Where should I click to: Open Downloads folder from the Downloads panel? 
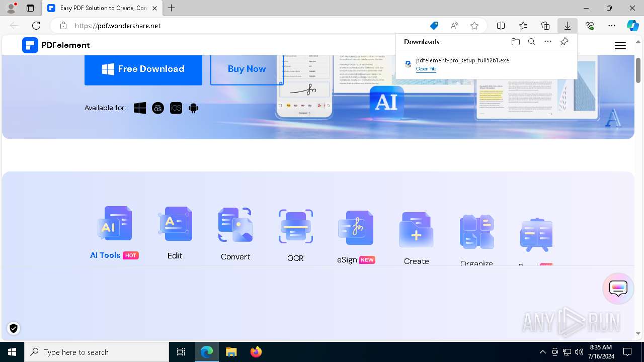point(515,42)
